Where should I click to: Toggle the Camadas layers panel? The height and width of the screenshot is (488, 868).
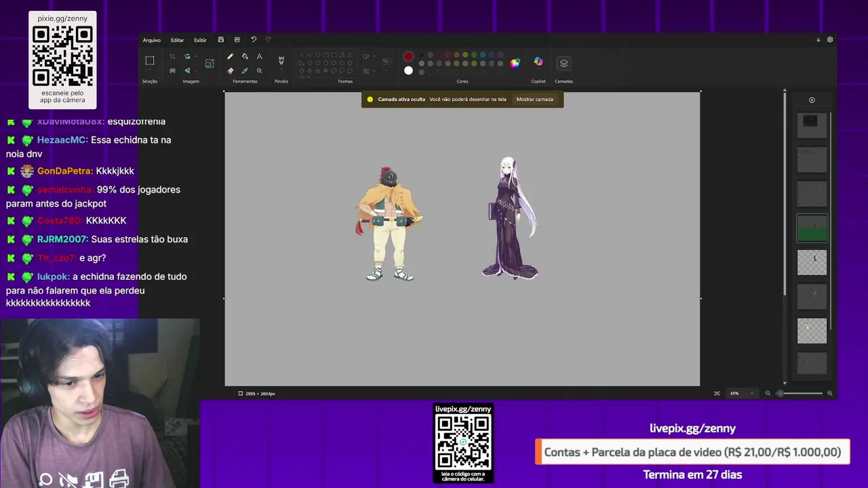pos(564,63)
